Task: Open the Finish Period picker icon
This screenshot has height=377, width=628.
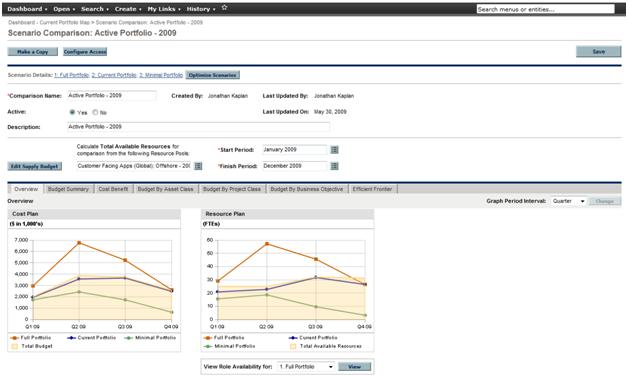Action: coord(334,166)
